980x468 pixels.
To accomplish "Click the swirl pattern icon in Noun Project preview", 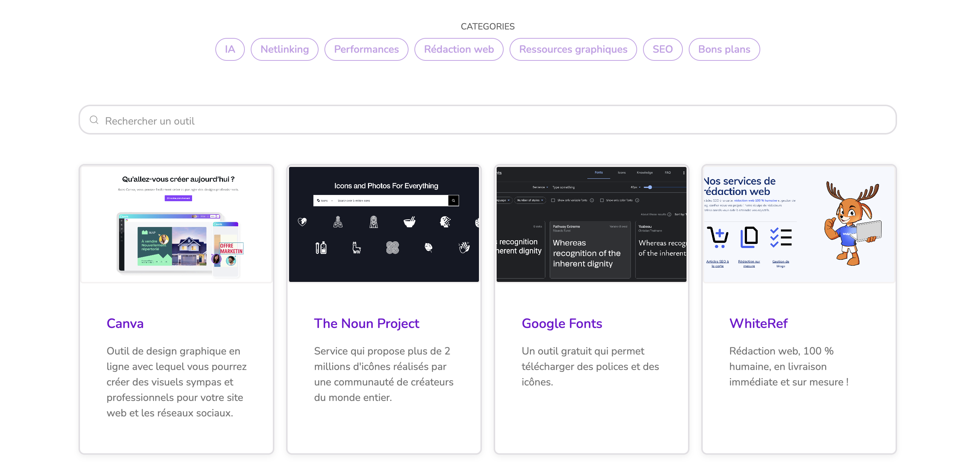I will pyautogui.click(x=393, y=248).
